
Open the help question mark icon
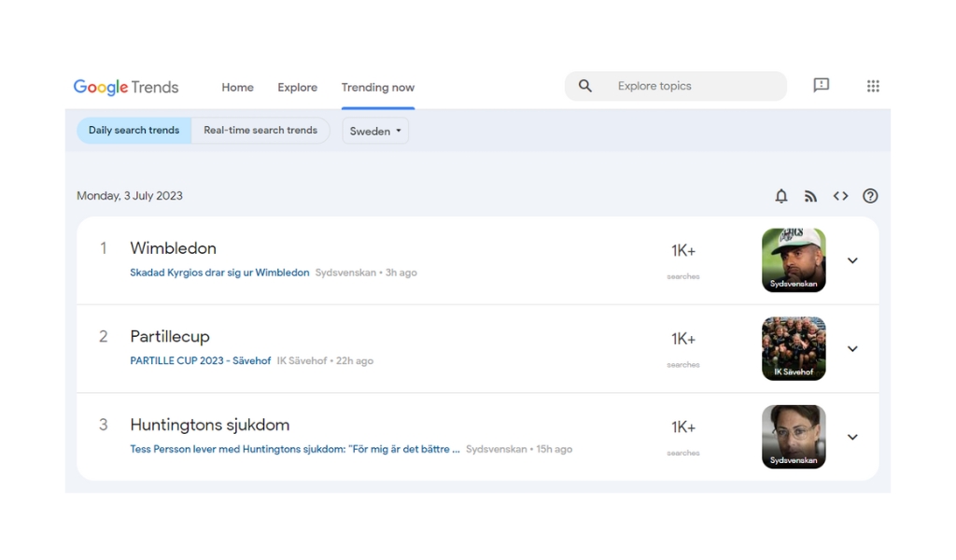point(870,196)
